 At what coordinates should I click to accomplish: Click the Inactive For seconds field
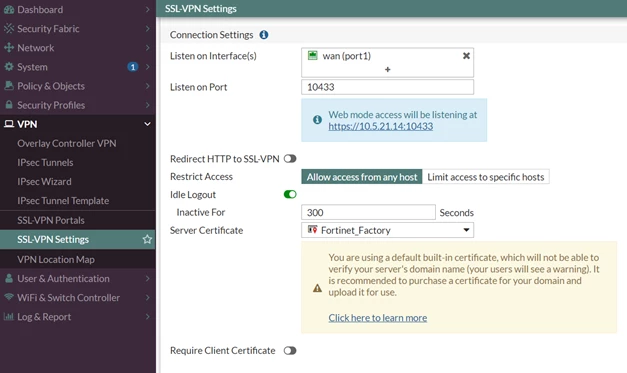coord(368,212)
